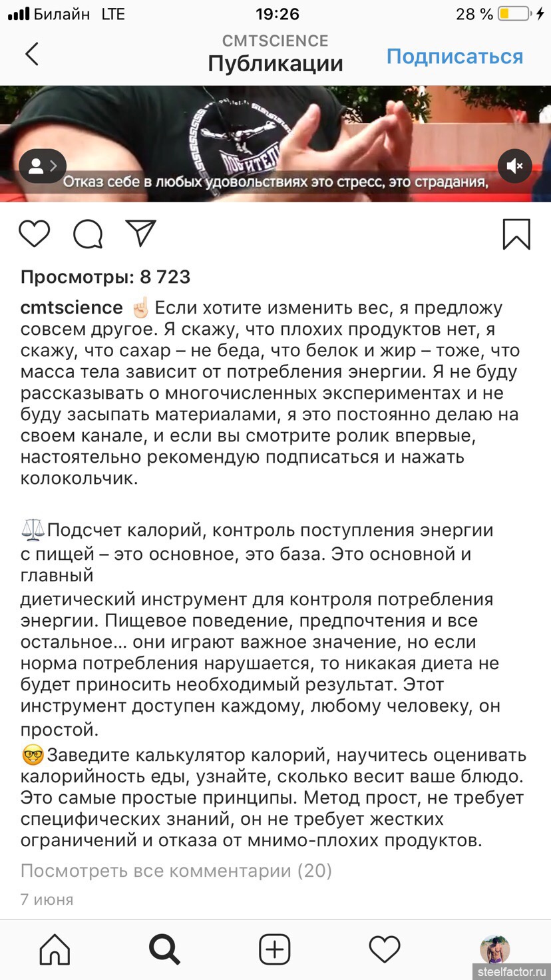Viewport: 551px width, 980px height.
Task: Open the activity heart tab
Action: [x=385, y=949]
